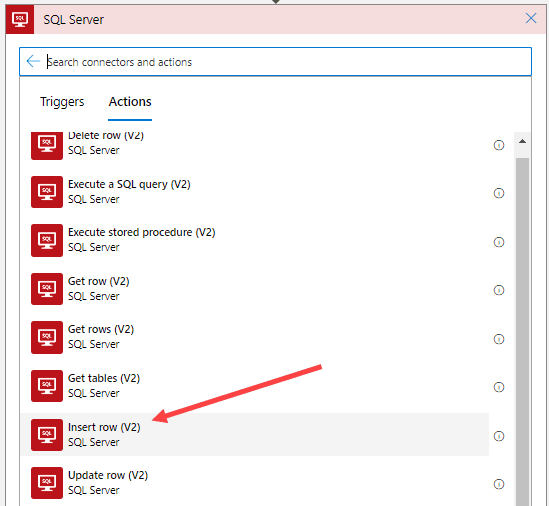
Task: Choose the Get row (V2) action
Action: [x=98, y=281]
